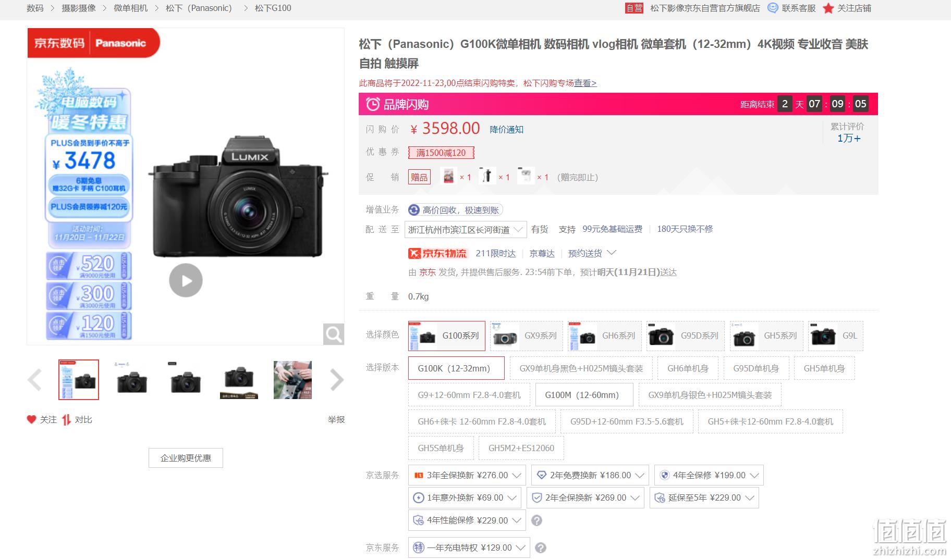Open 1万+ cumulative reviews

pos(848,138)
